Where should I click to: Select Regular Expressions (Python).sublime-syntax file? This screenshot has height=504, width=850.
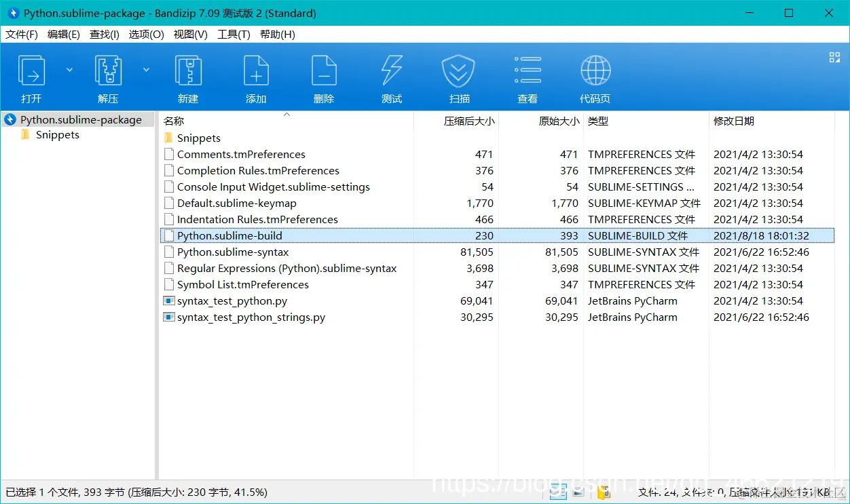[287, 268]
